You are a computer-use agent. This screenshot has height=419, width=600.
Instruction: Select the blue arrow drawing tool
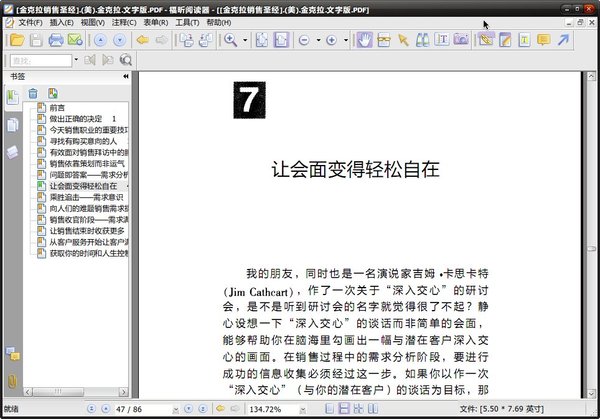click(563, 40)
